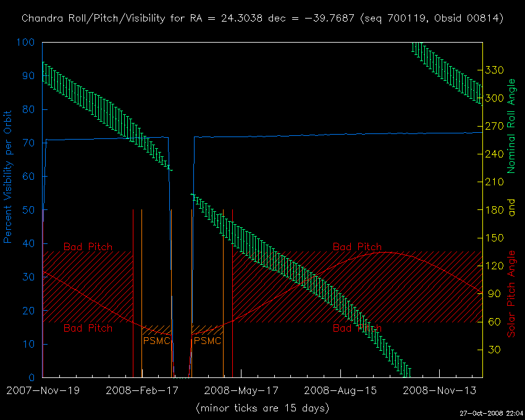Select the 100 tick on left axis
Screen dimensions: 525x420
(x=28, y=43)
